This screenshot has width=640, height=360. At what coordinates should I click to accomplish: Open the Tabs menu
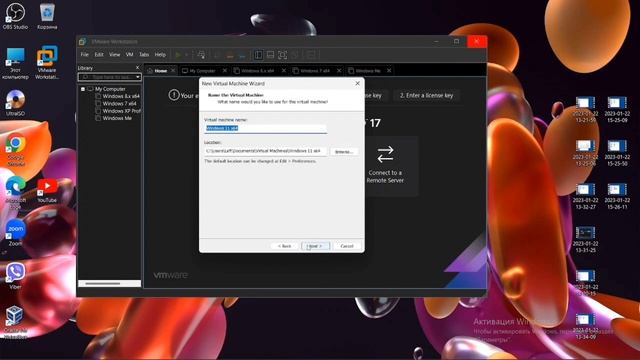144,54
